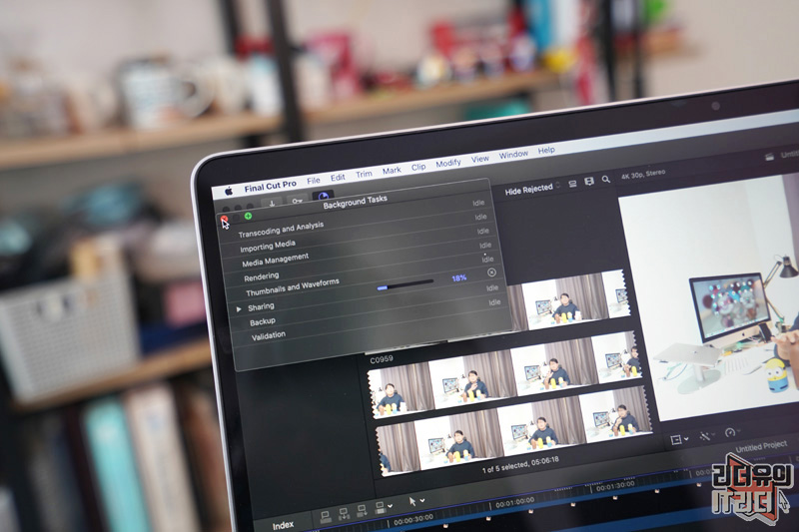Open the Clip menu
The height and width of the screenshot is (532, 799).
[418, 167]
